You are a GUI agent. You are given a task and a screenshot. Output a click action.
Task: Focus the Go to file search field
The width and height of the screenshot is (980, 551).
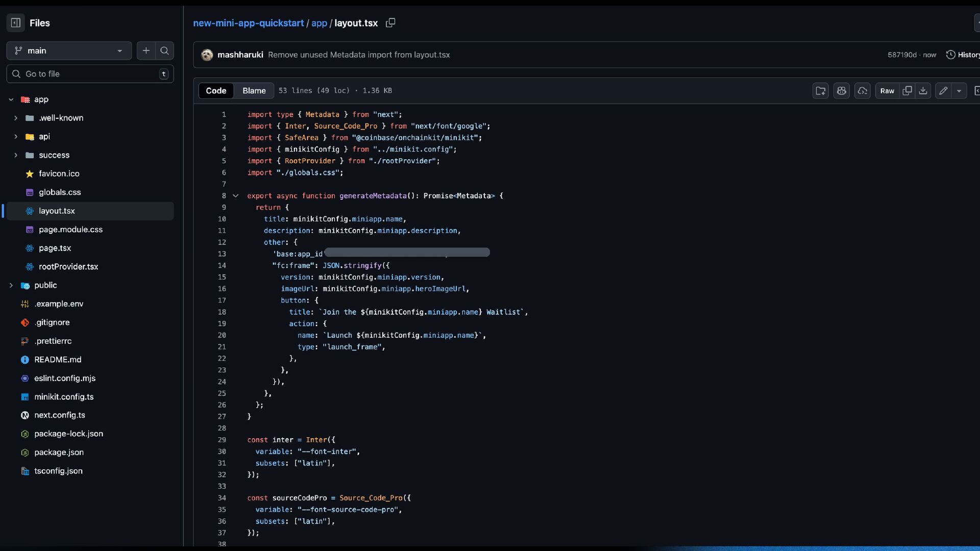[x=89, y=74]
